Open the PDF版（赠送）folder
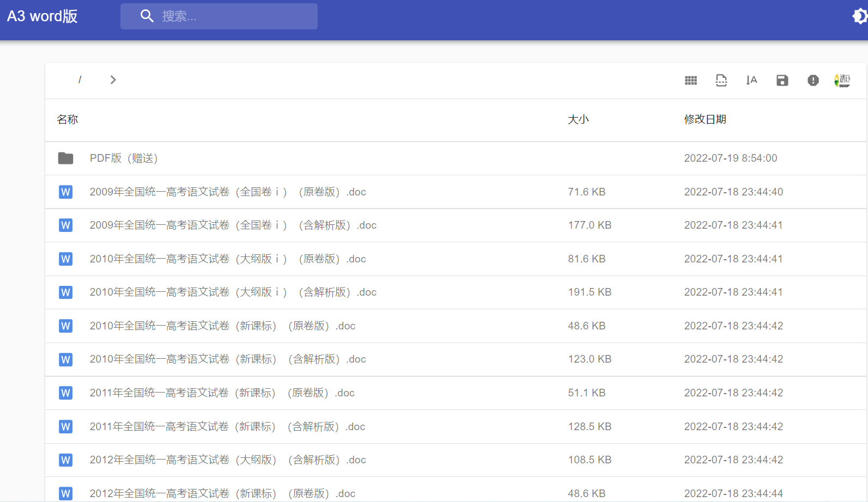 pyautogui.click(x=124, y=158)
